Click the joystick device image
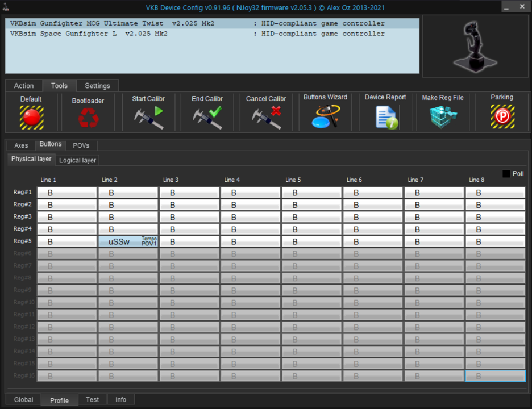Screen dimensions: 532x409 [x=475, y=45]
